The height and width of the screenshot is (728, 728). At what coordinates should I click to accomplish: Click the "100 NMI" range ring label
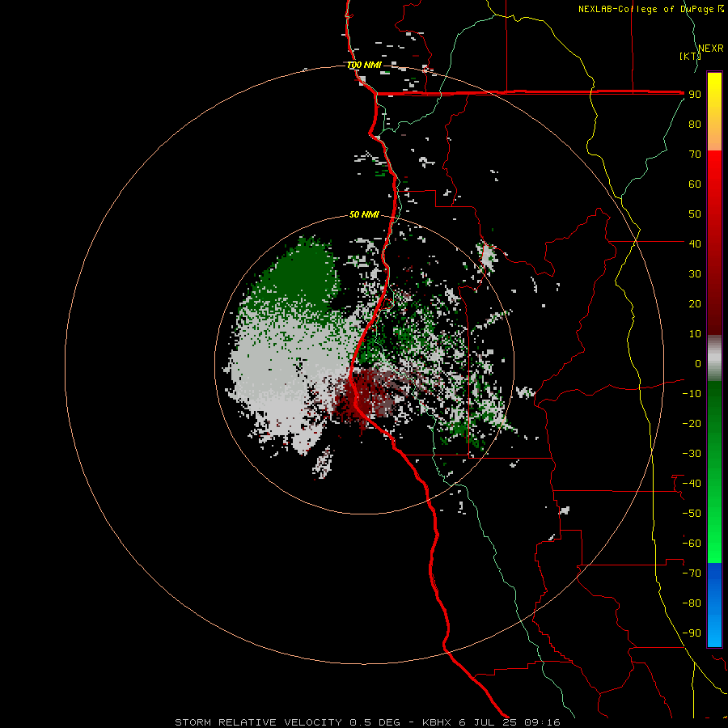tap(365, 65)
